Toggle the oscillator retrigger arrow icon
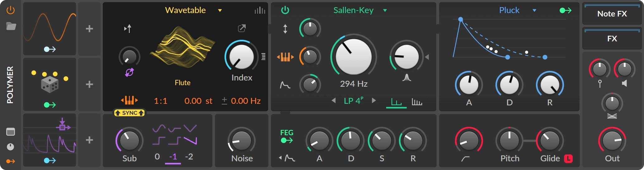The height and width of the screenshot is (170, 644). tap(128, 29)
